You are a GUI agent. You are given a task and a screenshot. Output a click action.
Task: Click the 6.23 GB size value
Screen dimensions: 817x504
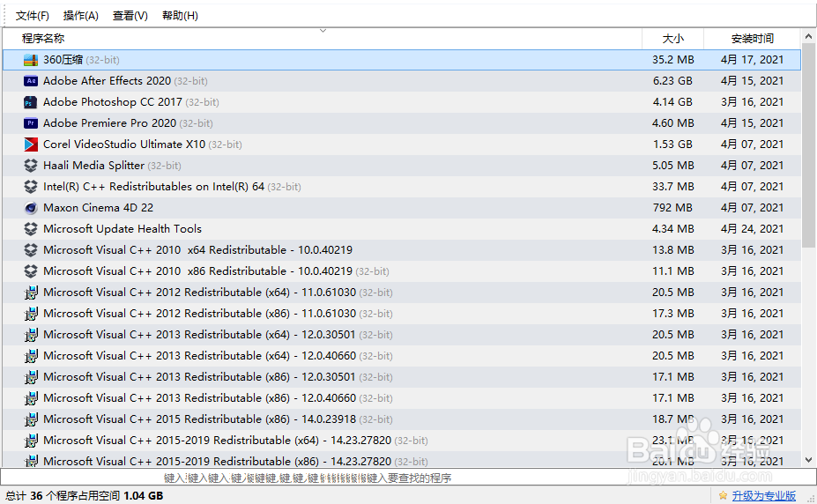pos(672,81)
